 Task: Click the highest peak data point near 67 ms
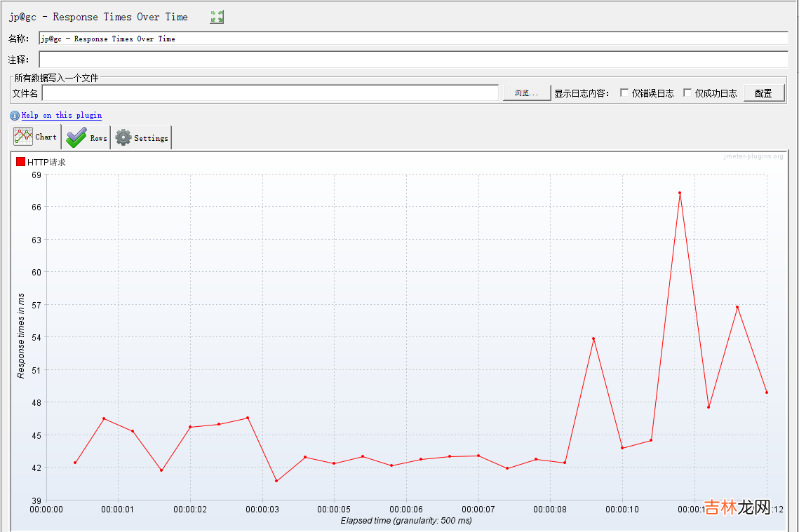coord(680,193)
